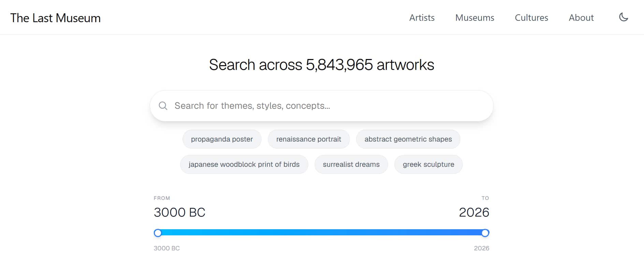The width and height of the screenshot is (644, 278).
Task: Focus the themes, styles, concepts search field
Action: pyautogui.click(x=322, y=106)
